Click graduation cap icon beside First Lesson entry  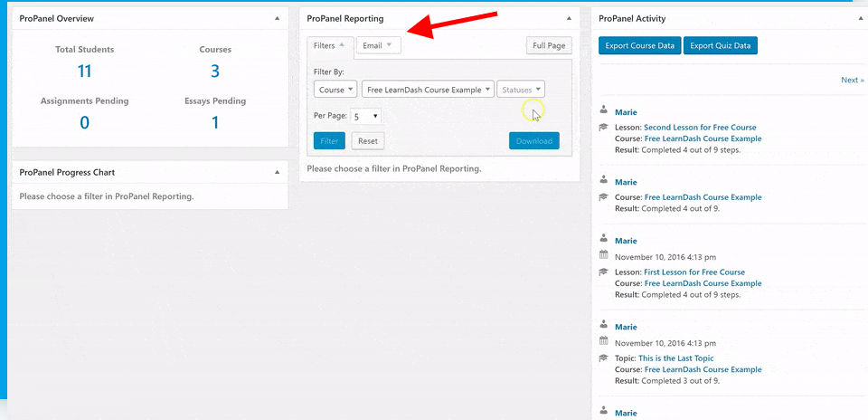tap(603, 272)
